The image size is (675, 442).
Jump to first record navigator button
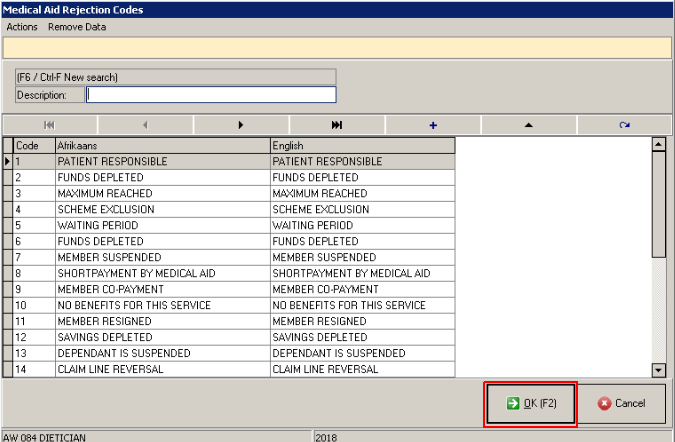coord(49,125)
